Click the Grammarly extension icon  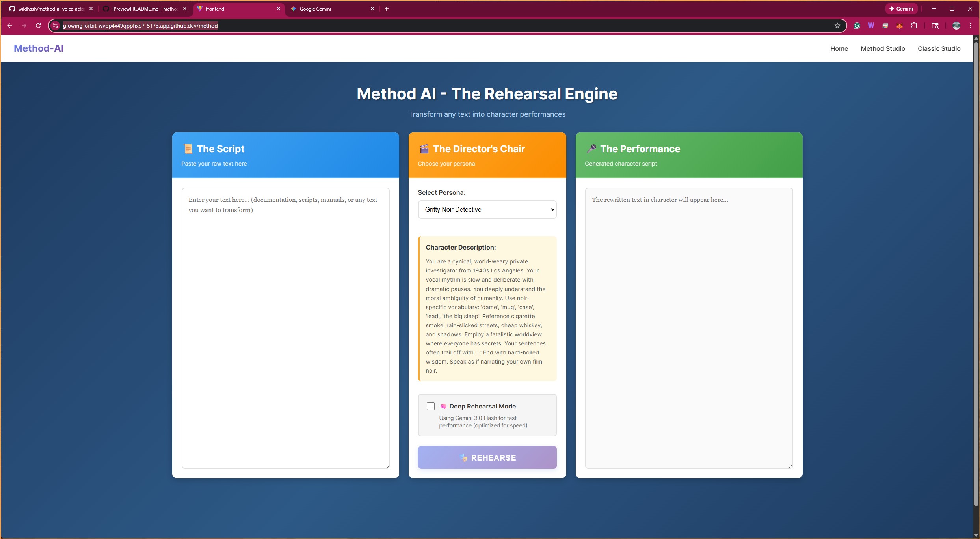(x=857, y=26)
